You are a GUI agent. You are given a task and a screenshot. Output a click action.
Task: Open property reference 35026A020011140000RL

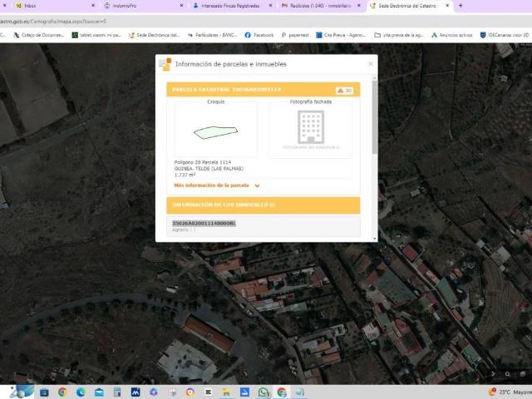point(204,223)
